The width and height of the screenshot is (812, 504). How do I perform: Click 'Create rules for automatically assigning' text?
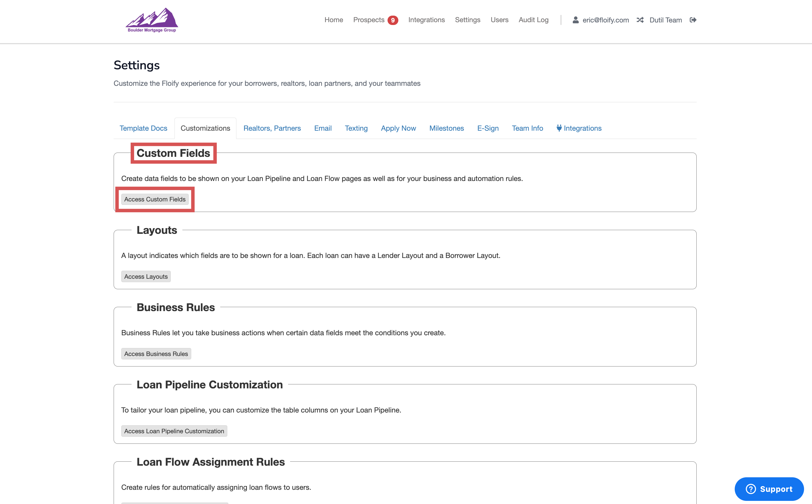click(216, 487)
